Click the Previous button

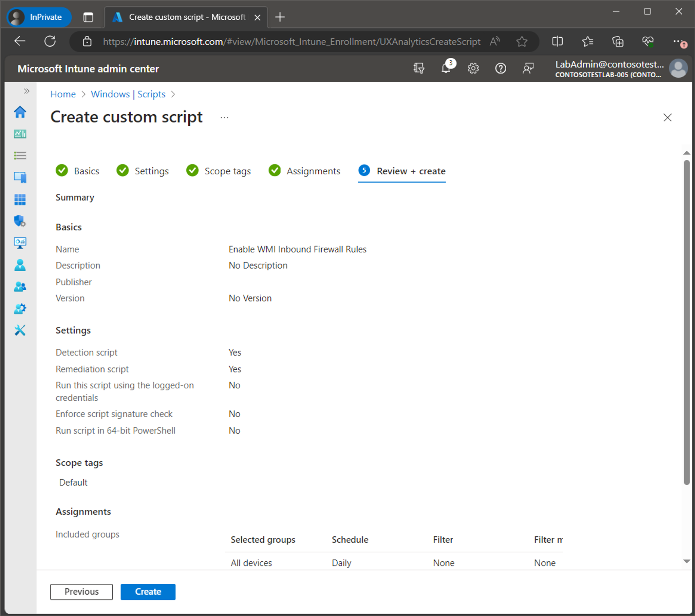click(x=81, y=592)
